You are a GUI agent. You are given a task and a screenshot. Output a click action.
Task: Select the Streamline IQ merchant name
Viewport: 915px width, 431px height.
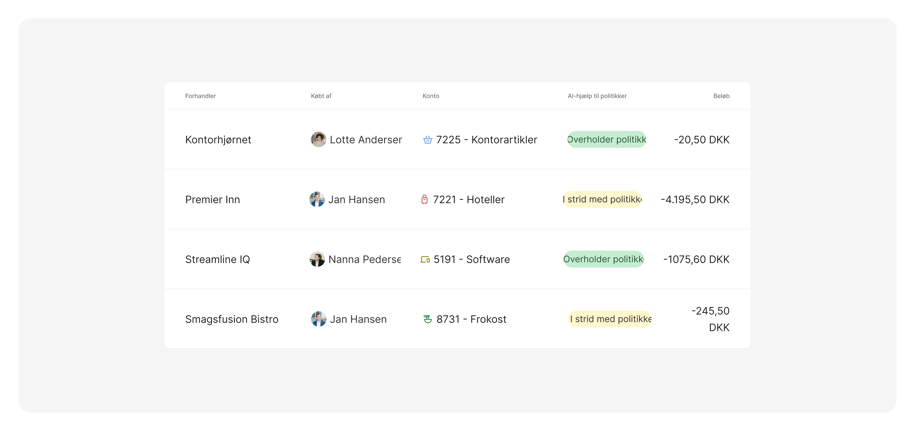click(217, 260)
